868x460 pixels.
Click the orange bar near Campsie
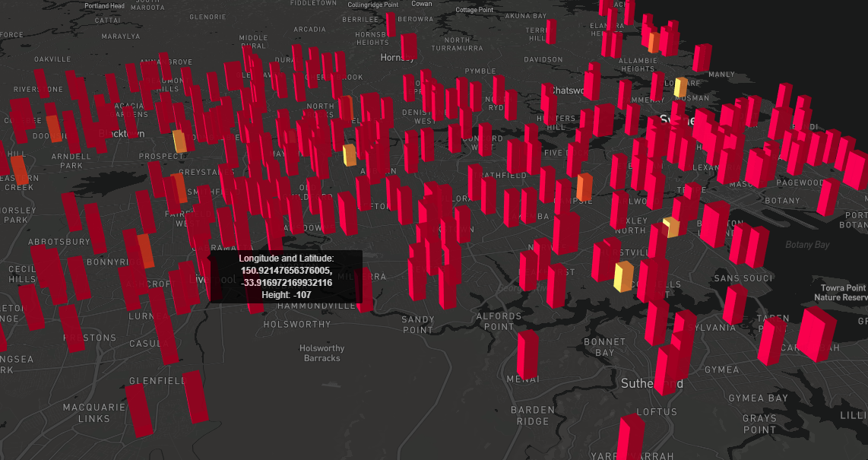583,185
